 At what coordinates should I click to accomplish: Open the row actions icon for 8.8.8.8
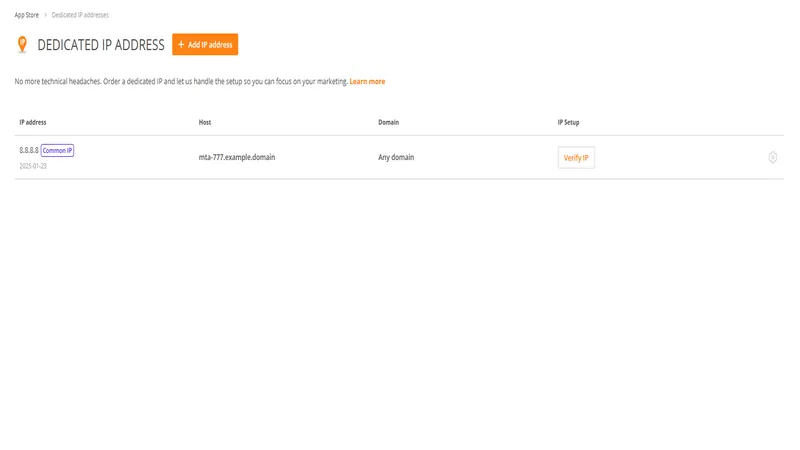point(773,157)
